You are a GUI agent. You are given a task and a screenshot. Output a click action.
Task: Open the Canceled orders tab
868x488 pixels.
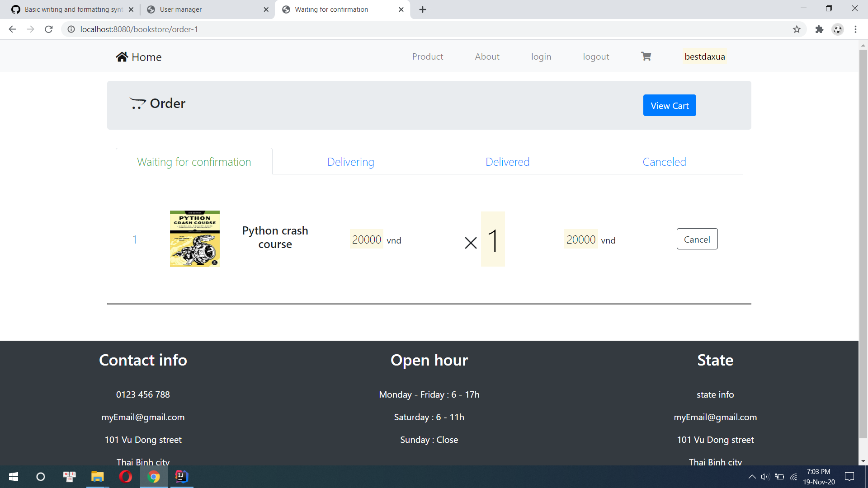664,162
